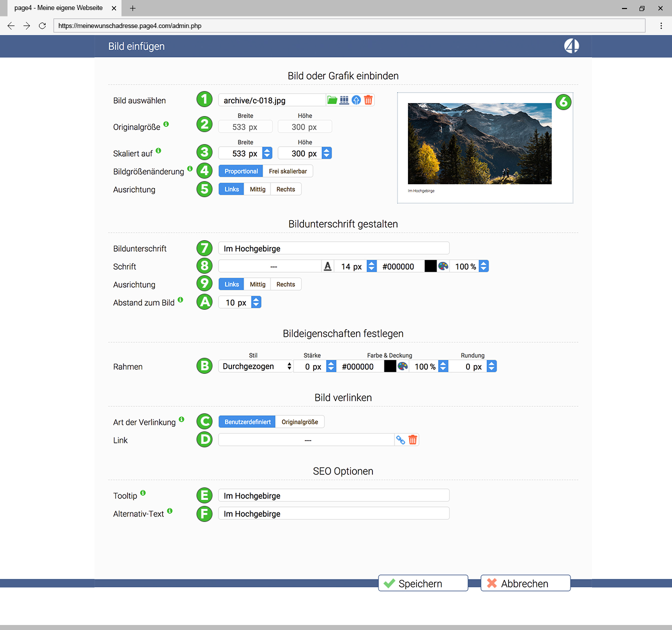
Task: Set image alignment to 'Mittig'
Action: [x=257, y=189]
